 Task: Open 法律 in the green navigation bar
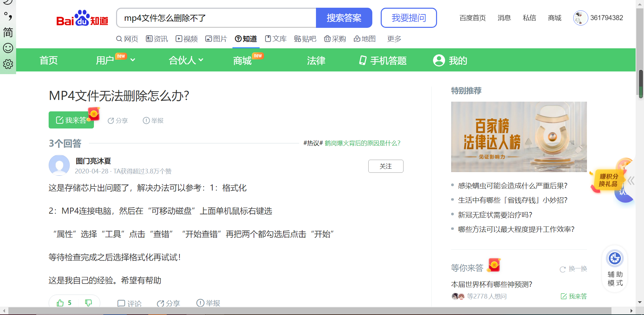pos(316,60)
